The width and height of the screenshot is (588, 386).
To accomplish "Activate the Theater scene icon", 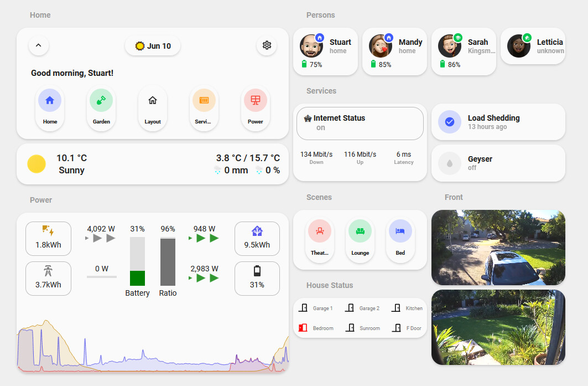I will tap(320, 231).
